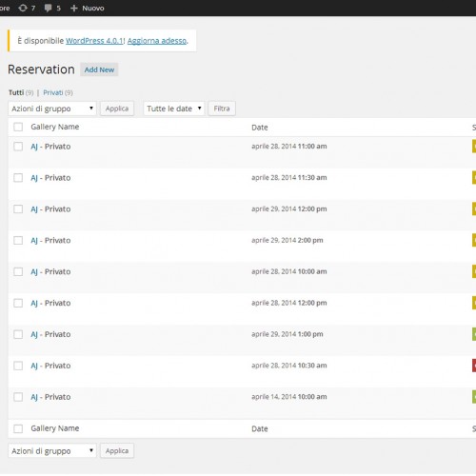Check the row dated aprile 14 10:00 am
Viewport: 476px width, 476px height.
pos(18,397)
